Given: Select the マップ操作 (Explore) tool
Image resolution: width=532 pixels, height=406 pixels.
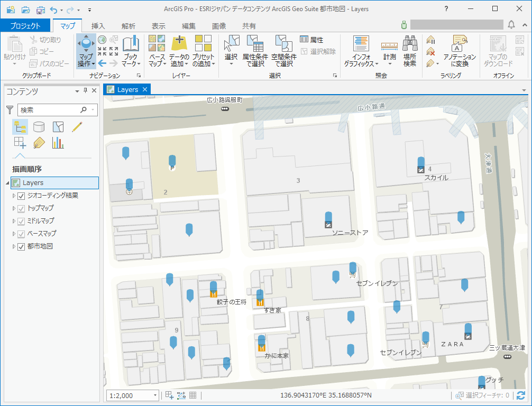Looking at the screenshot, I should pyautogui.click(x=86, y=45).
